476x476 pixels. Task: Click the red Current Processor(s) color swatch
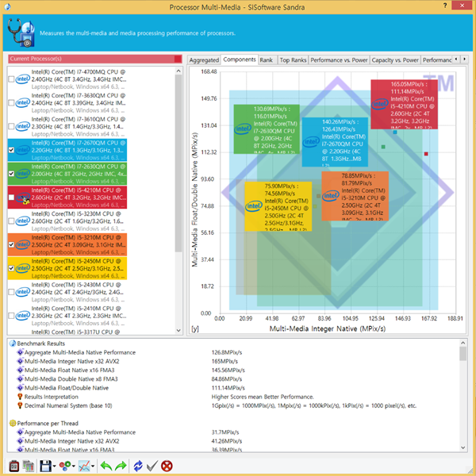tap(178, 59)
